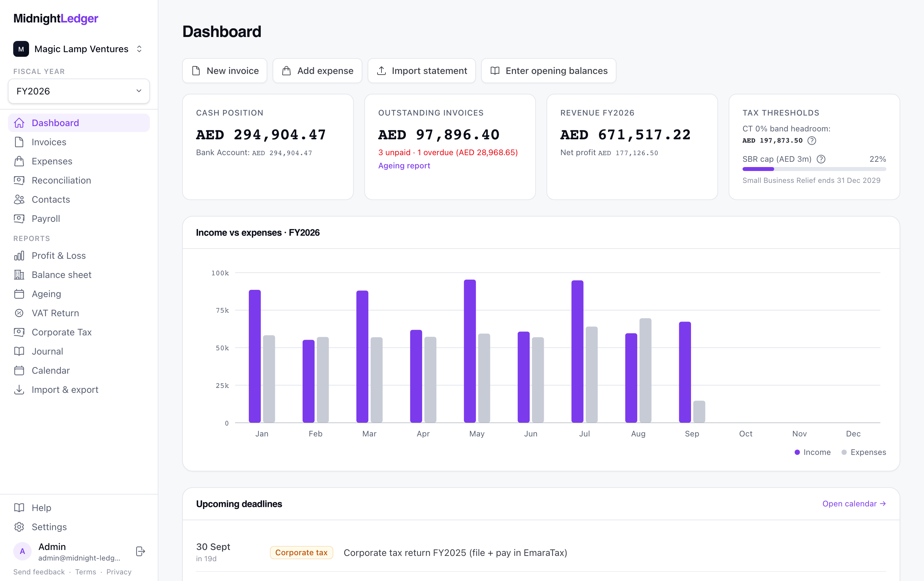Click the Expenses bag icon
924x581 pixels.
(19, 161)
